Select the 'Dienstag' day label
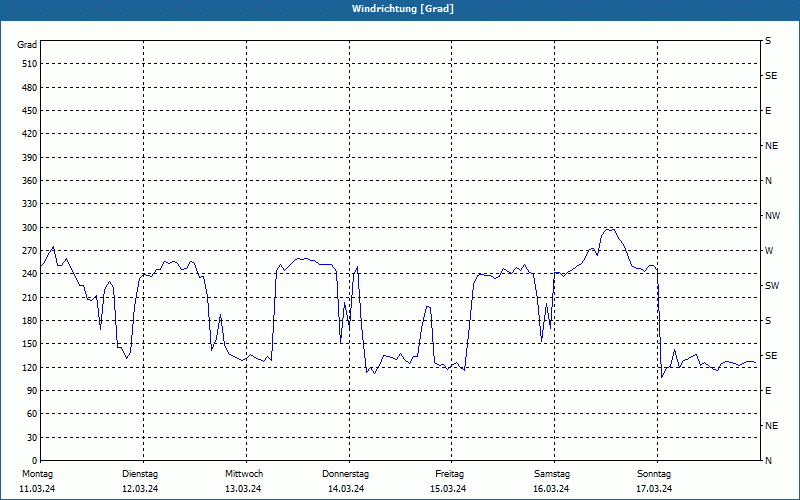 [x=140, y=474]
